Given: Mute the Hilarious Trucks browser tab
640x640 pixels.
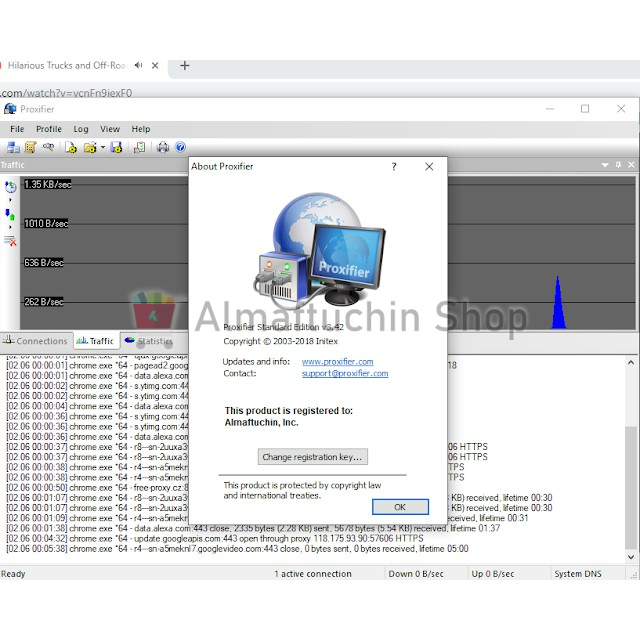Looking at the screenshot, I should click(138, 65).
